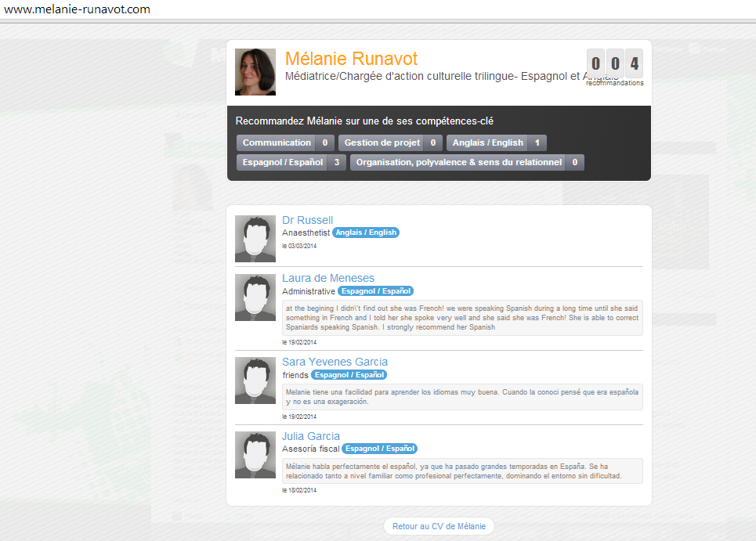This screenshot has width=756, height=541.
Task: Visit Sara Yevenes Garcia's profile link
Action: [335, 362]
